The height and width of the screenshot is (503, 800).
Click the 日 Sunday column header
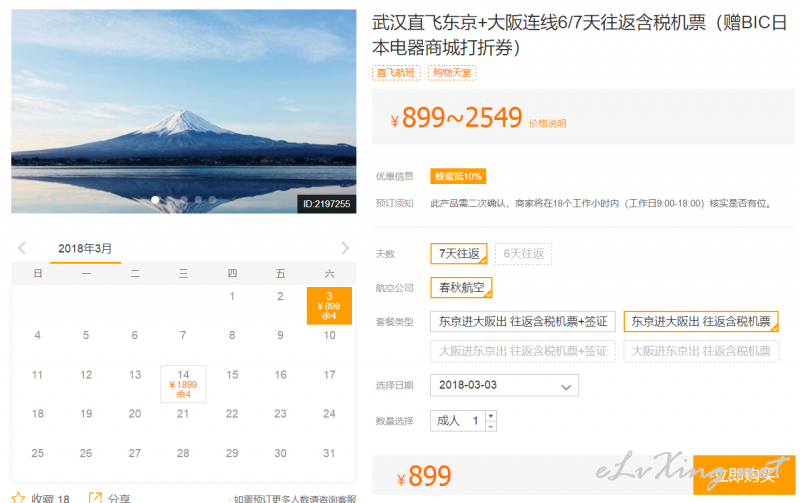coord(37,273)
